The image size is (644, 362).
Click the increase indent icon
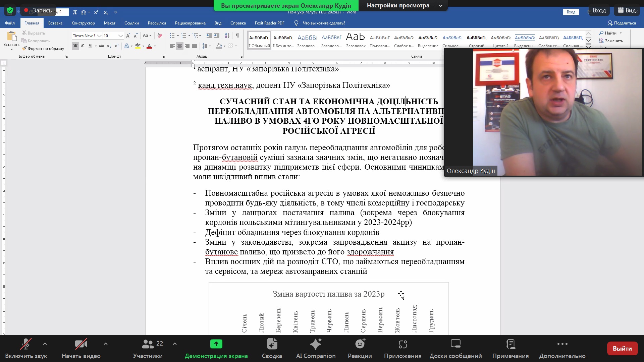click(217, 36)
